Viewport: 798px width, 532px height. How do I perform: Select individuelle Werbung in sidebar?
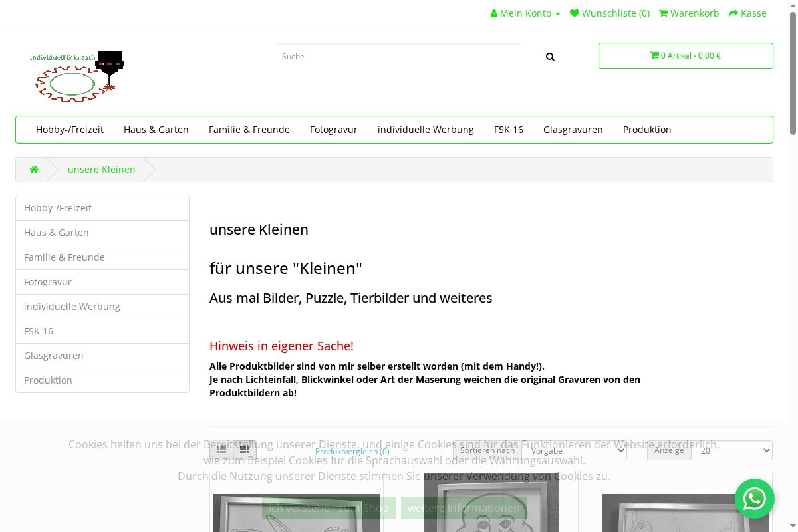coord(102,307)
